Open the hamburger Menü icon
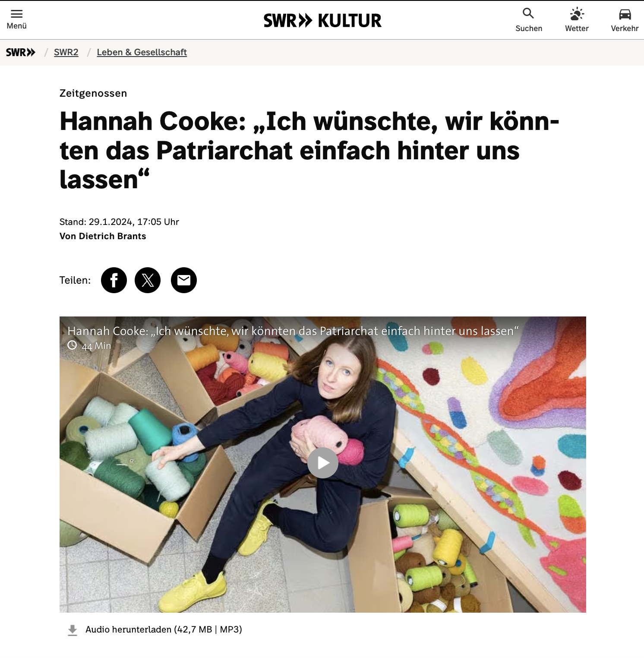Viewport: 644px width, 658px height. 16,13
